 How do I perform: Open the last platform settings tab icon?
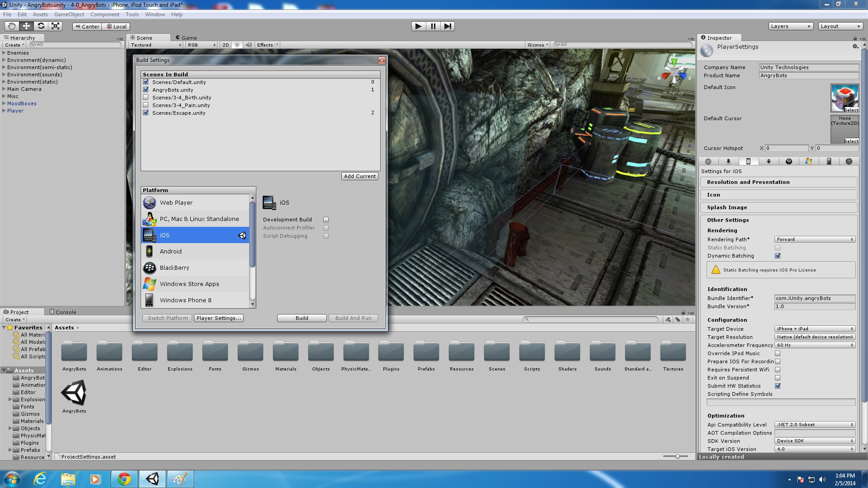849,161
